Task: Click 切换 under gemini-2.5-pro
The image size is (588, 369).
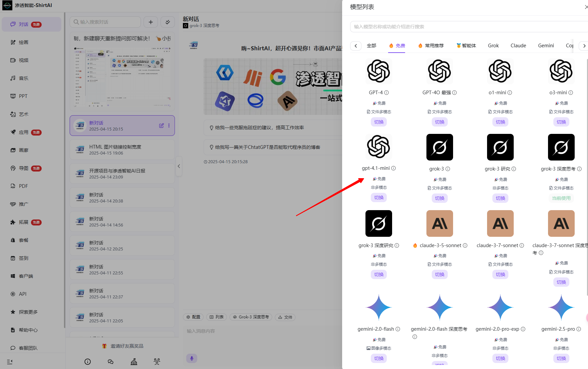Action: 561,358
